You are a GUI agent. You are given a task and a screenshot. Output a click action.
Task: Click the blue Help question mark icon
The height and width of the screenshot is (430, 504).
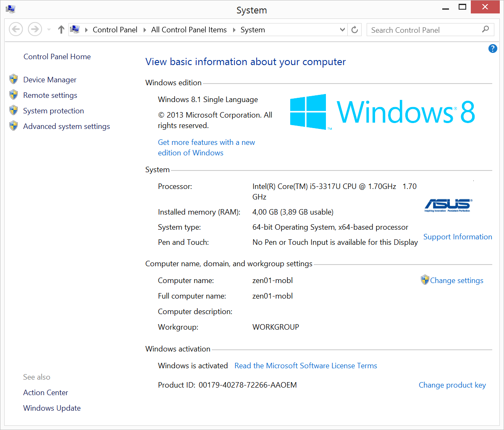492,48
